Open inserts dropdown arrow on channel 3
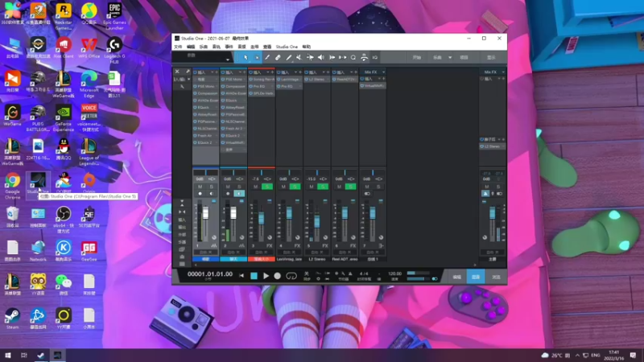Image resolution: width=644 pixels, height=362 pixels. tap(268, 72)
